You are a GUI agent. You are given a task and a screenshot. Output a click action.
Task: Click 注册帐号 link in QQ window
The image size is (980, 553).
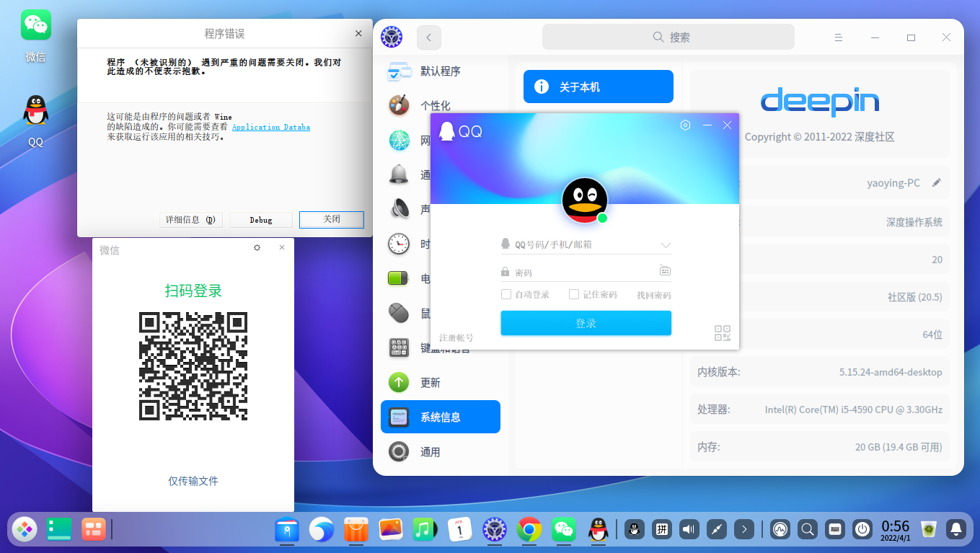tap(456, 337)
